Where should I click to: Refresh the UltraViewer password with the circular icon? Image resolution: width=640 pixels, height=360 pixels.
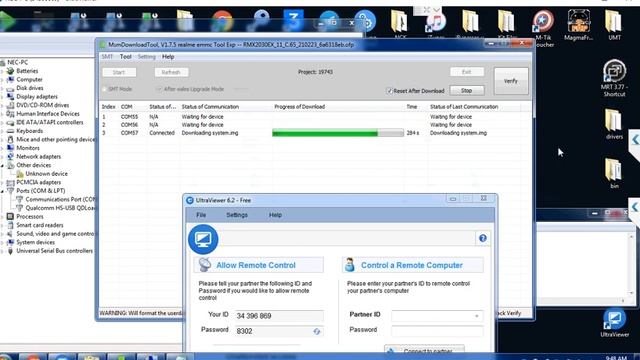[x=317, y=331]
